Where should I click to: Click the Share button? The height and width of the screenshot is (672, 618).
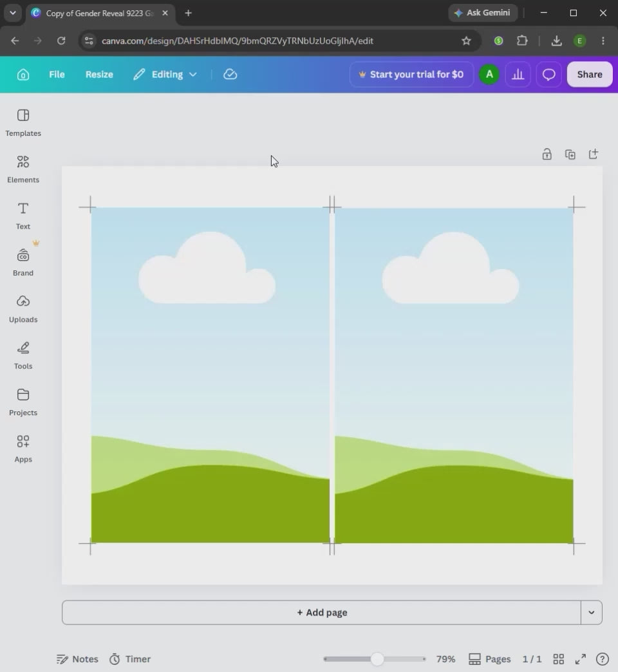590,75
